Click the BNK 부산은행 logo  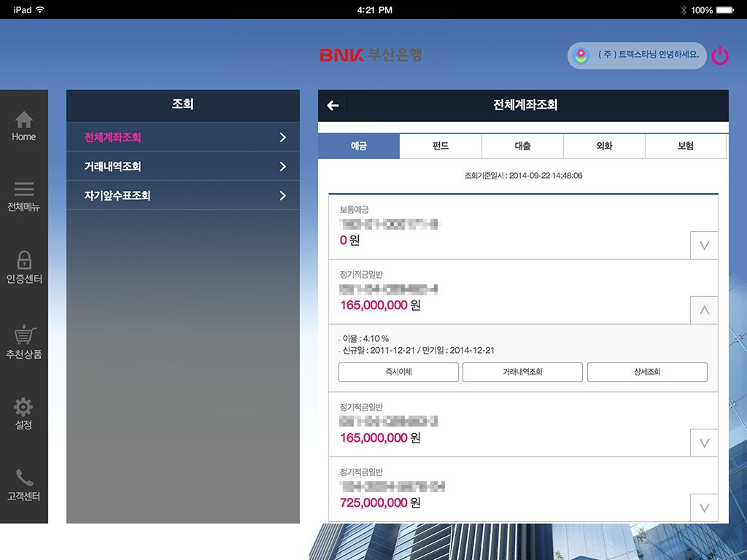coord(372,55)
